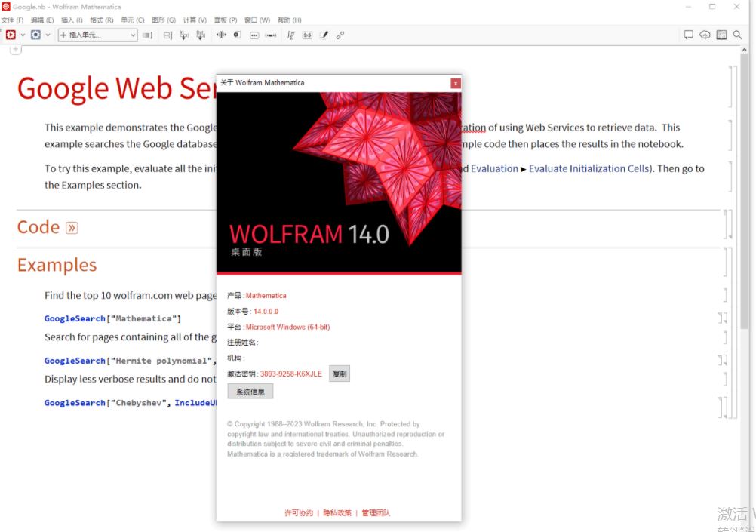This screenshot has width=756, height=532.
Task: Open the 插入单元 dropdown in the toolbar
Action: pyautogui.click(x=98, y=35)
